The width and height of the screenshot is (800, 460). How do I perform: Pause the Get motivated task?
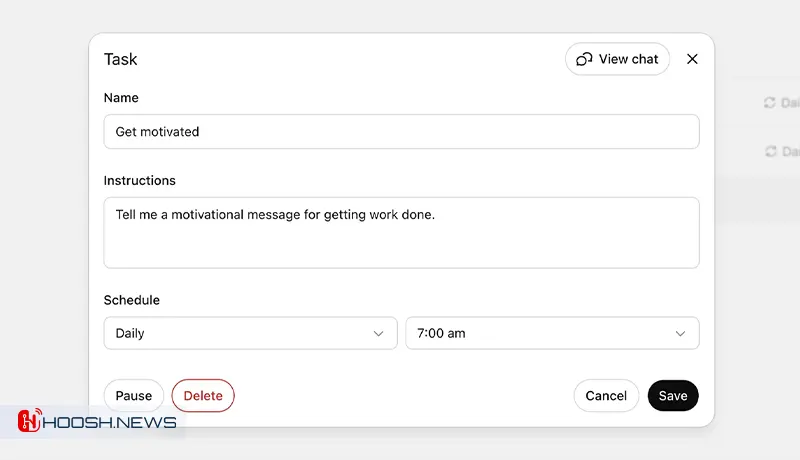coord(134,395)
